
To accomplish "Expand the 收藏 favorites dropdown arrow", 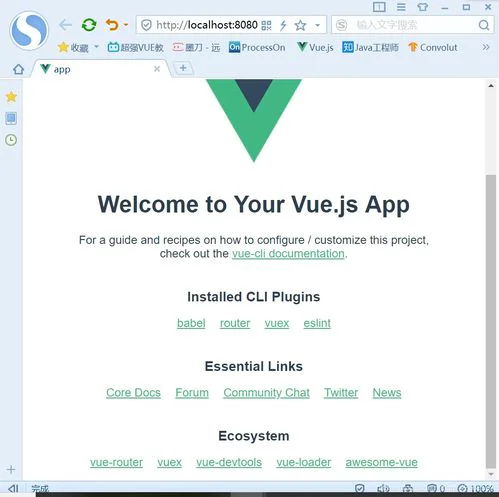I will (x=96, y=47).
